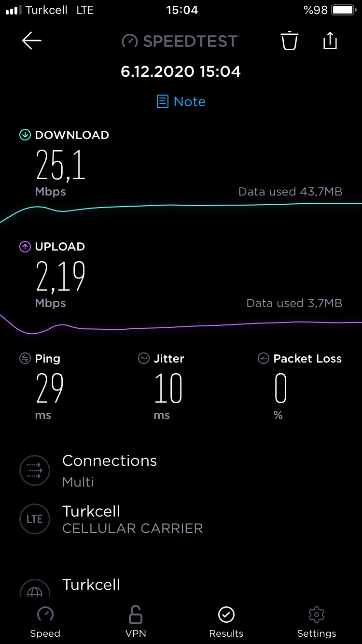Select the Results tab
The height and width of the screenshot is (644, 362).
tap(226, 622)
